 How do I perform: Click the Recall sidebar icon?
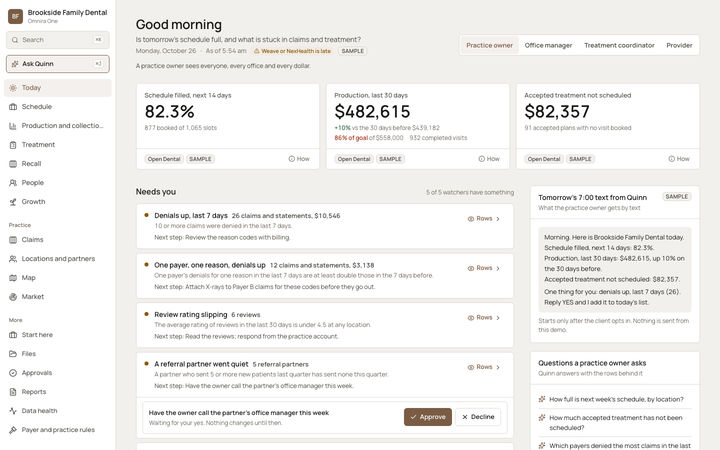(13, 163)
